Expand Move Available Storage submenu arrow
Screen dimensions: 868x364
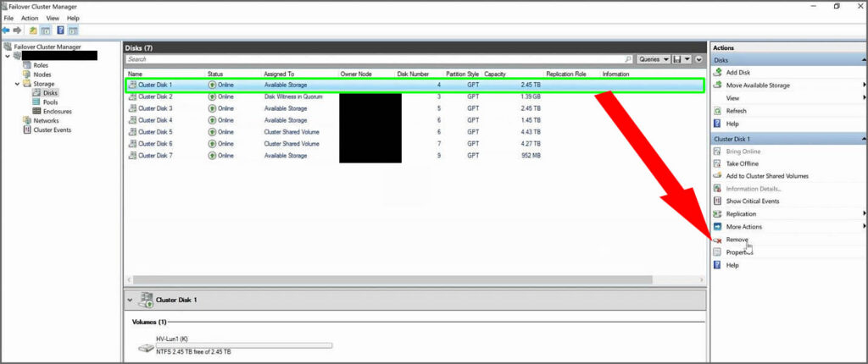(x=864, y=85)
